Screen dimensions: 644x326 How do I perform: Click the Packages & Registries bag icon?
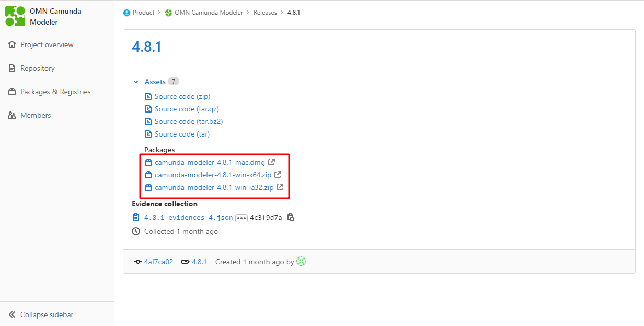coord(12,92)
